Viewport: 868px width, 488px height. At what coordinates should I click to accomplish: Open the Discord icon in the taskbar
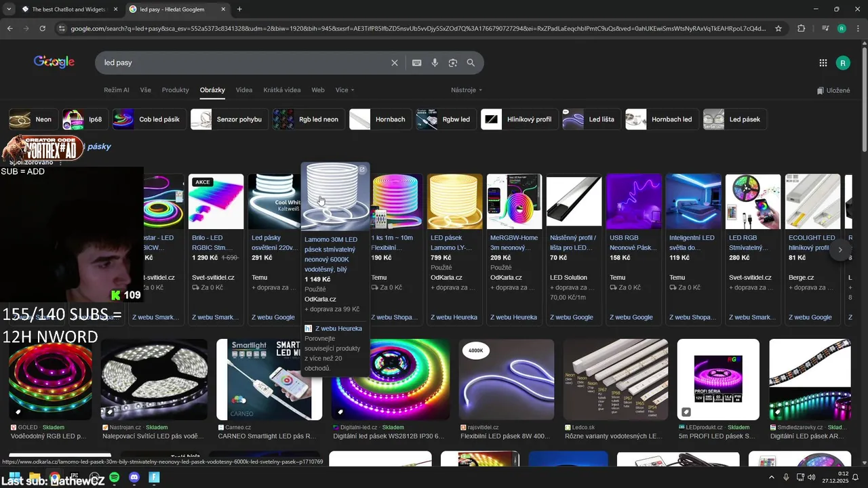[x=134, y=477]
